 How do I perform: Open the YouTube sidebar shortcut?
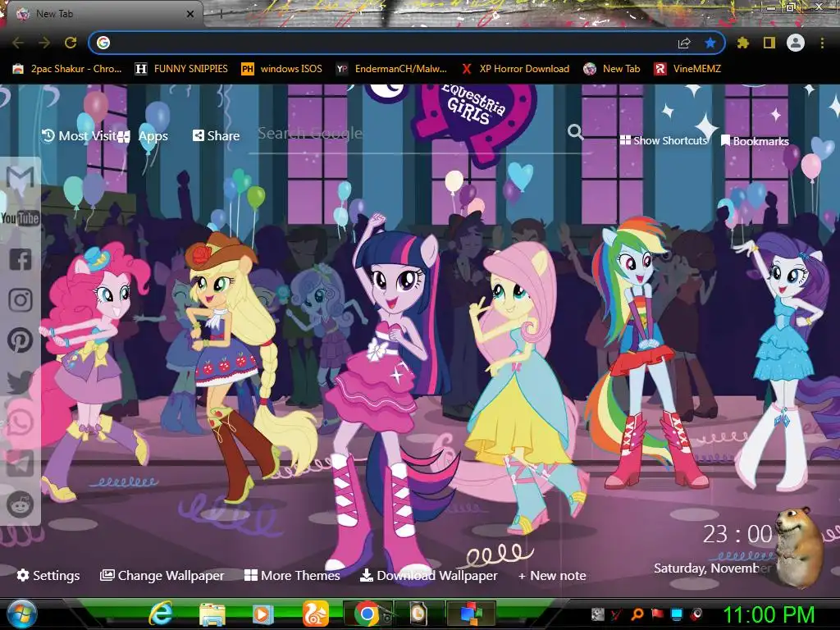20,218
